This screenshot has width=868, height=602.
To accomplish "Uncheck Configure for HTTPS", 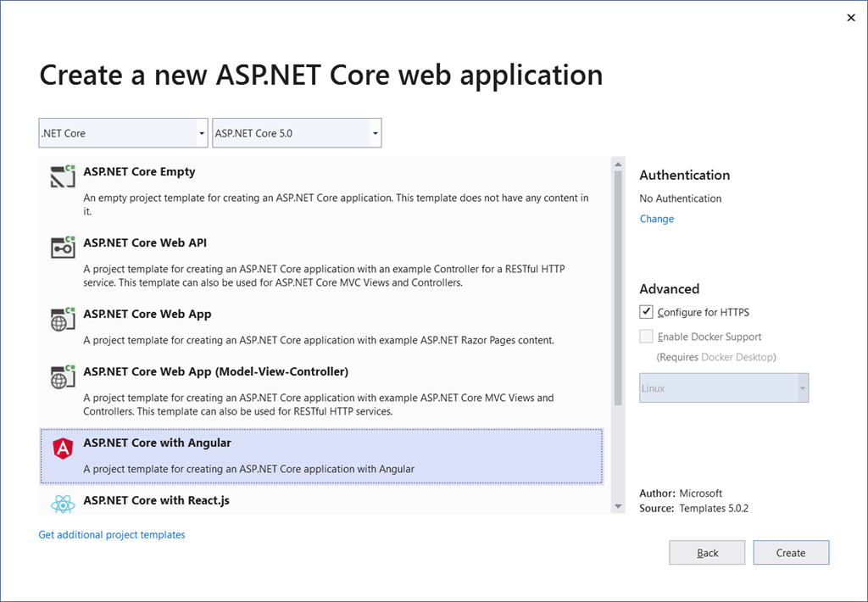I will [645, 311].
